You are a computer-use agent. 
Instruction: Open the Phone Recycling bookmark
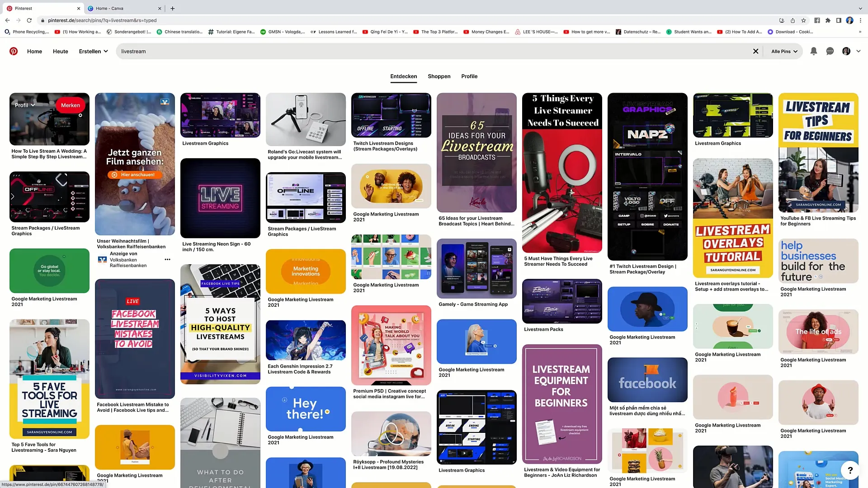[27, 32]
